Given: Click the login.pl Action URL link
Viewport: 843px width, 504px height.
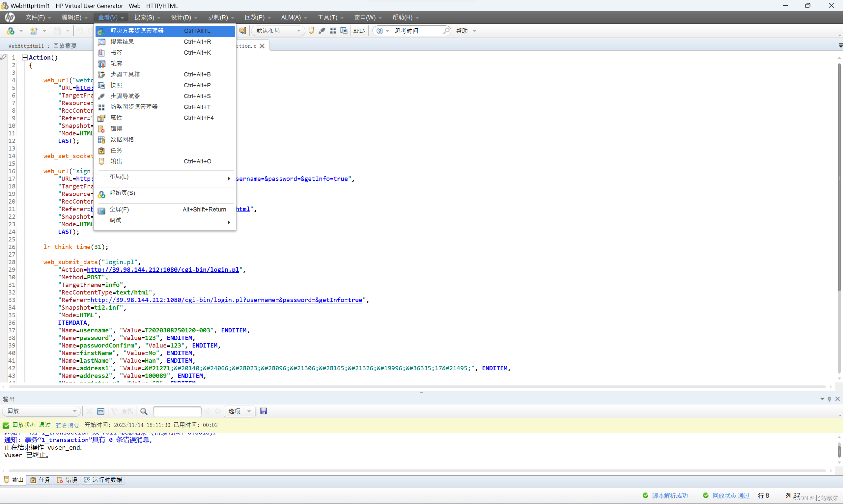Looking at the screenshot, I should coord(163,270).
